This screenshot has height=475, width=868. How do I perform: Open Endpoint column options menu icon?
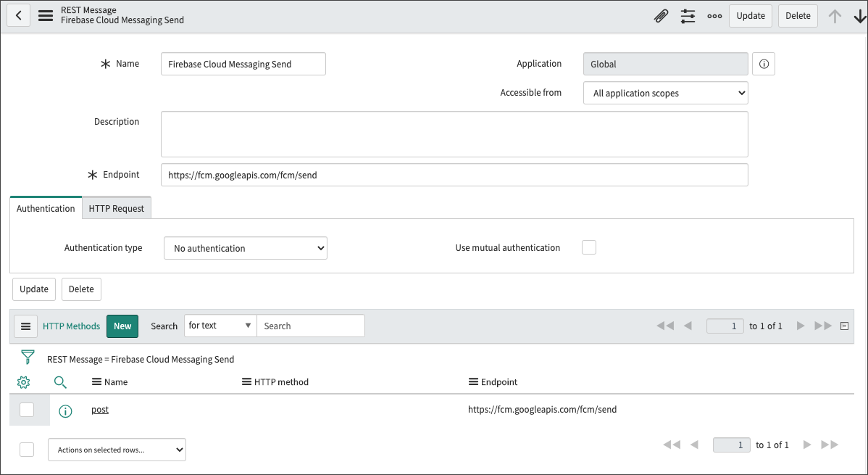click(x=473, y=382)
